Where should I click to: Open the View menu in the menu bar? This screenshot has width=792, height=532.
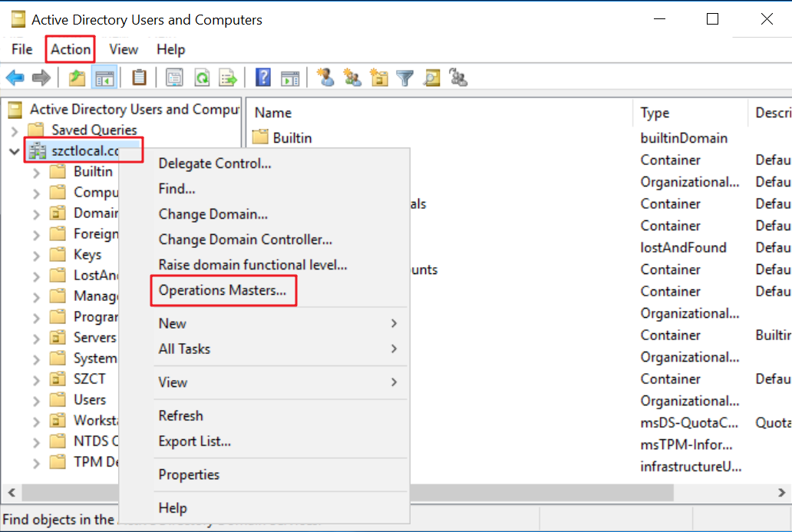click(124, 49)
